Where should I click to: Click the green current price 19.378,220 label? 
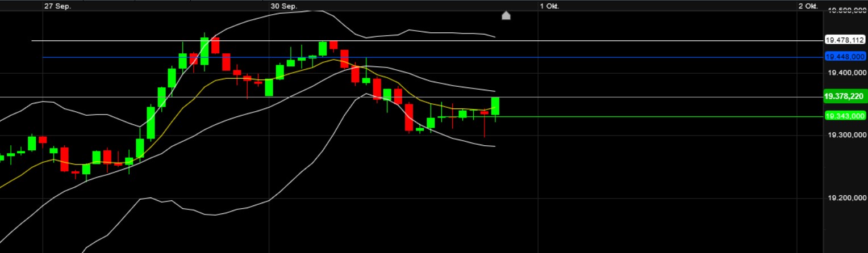click(x=845, y=96)
